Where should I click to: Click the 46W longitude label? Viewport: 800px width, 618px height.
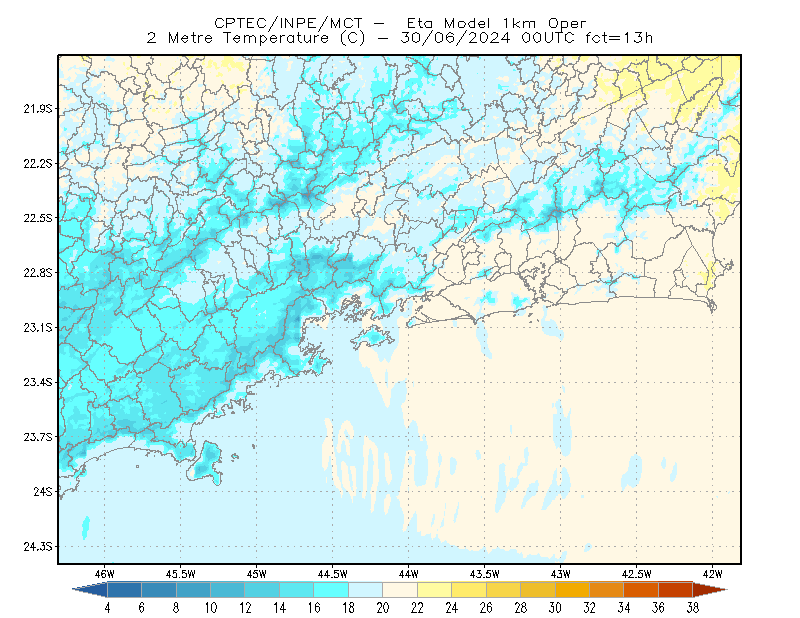click(105, 574)
